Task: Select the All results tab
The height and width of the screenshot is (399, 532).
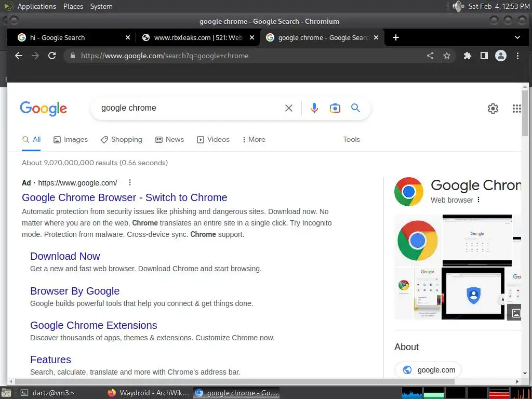Action: click(x=31, y=139)
